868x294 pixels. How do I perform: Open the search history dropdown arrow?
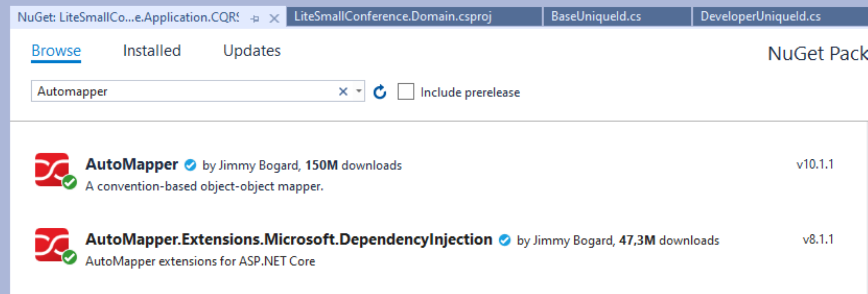358,91
